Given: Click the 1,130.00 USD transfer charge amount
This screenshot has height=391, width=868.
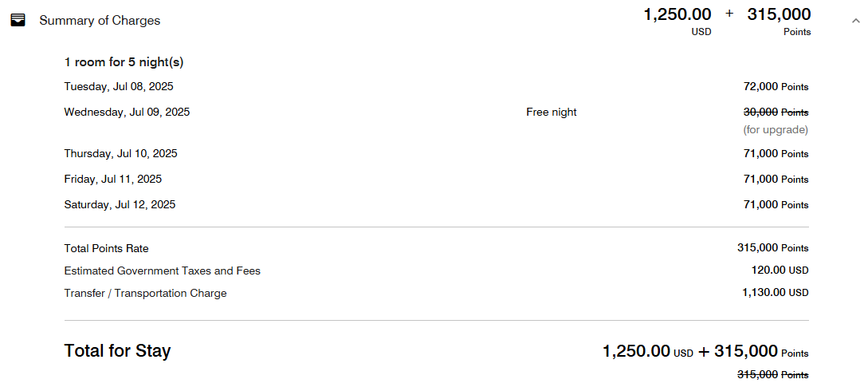Looking at the screenshot, I should (x=775, y=293).
